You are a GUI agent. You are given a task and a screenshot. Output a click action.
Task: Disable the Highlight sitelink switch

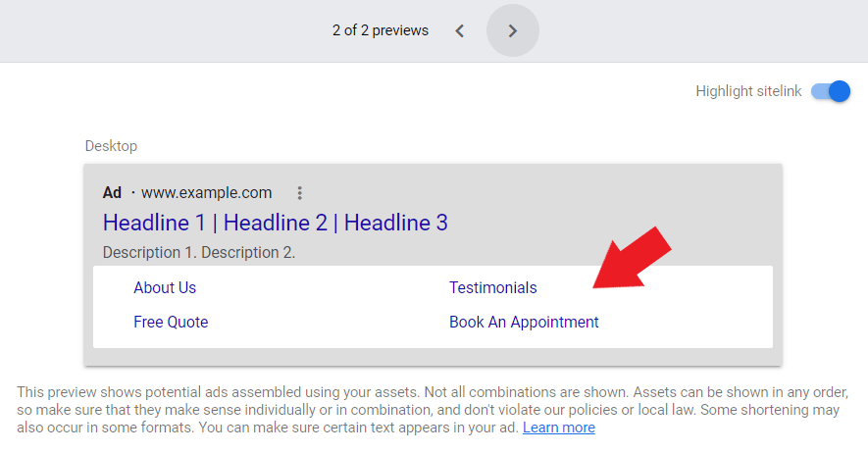click(x=831, y=91)
